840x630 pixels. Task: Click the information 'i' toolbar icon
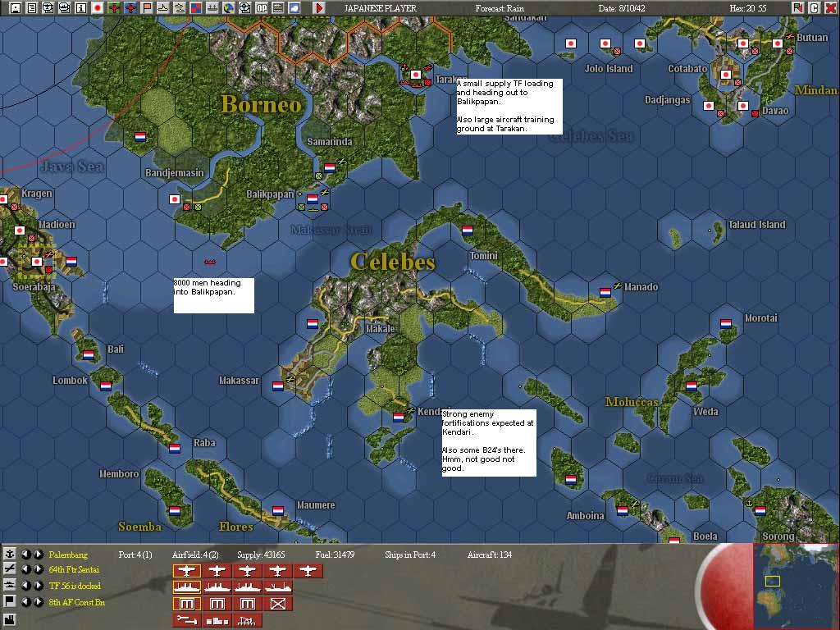[80, 8]
